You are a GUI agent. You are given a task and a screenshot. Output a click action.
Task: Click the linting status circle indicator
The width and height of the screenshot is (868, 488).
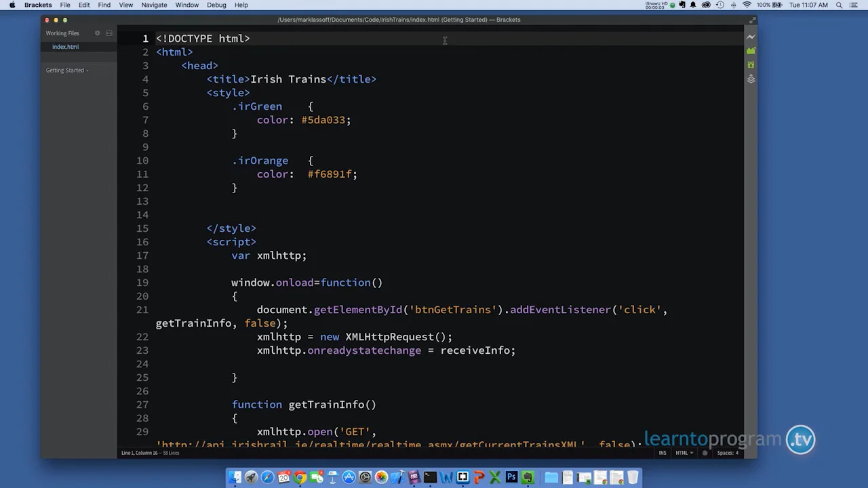(x=705, y=453)
